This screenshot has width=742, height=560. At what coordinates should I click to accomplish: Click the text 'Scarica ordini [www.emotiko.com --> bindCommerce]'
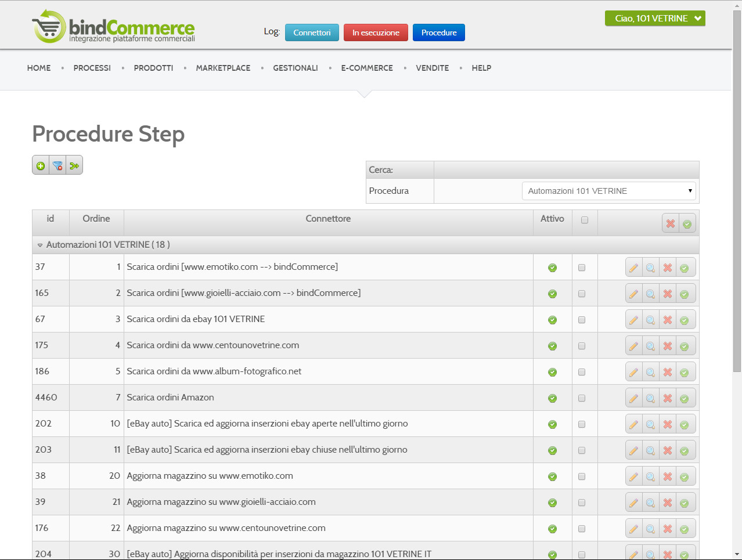click(232, 267)
